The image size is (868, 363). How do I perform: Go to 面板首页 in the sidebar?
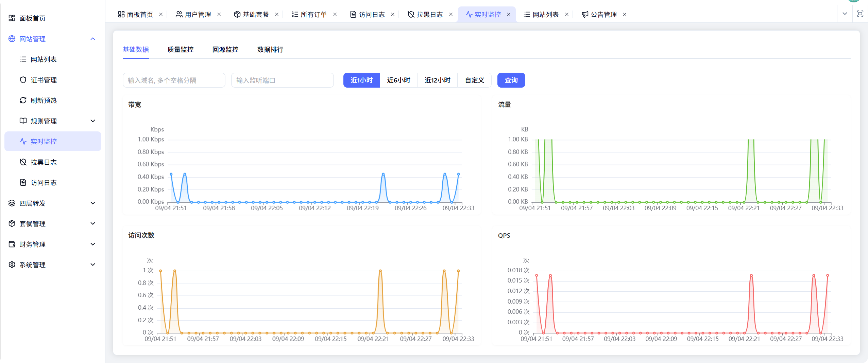[32, 18]
